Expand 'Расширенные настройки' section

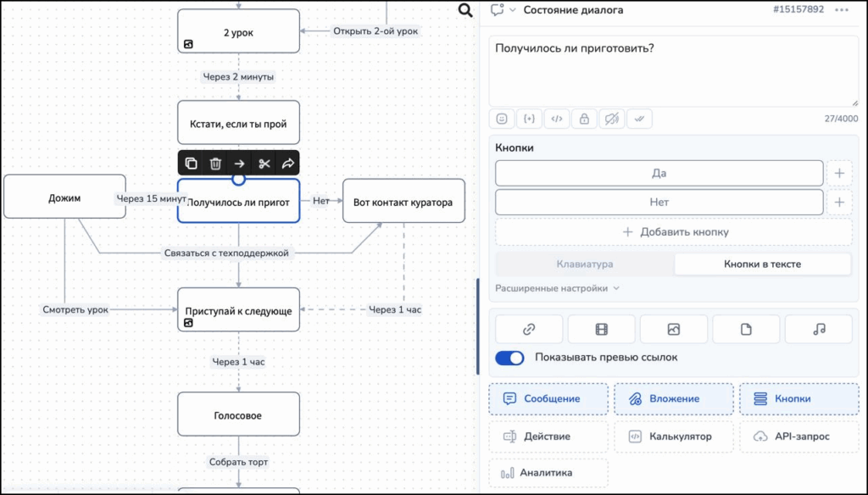click(x=557, y=288)
